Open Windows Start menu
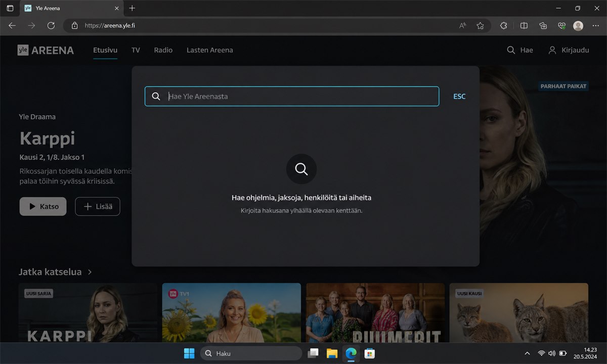607x364 pixels. [x=189, y=353]
